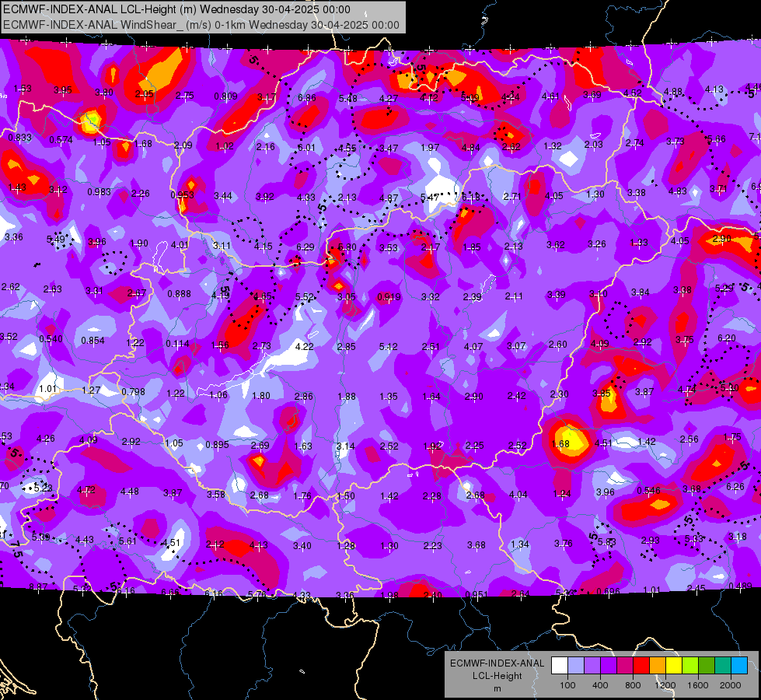This screenshot has height=700, width=761.
Task: Click the legend tick label '800'
Action: pos(633,685)
